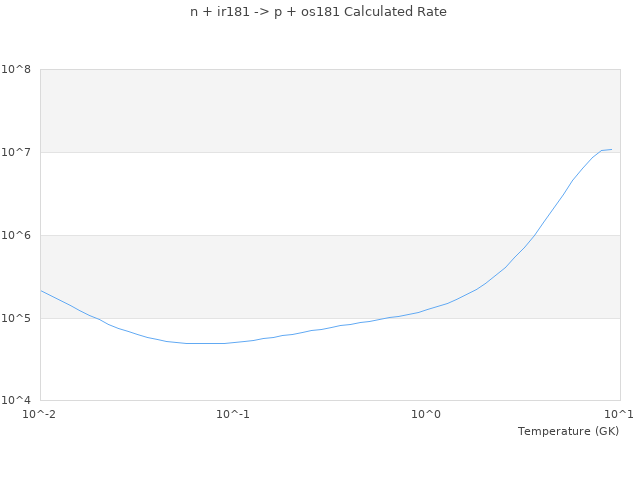Click the 10^7 y-axis label

click(x=17, y=153)
